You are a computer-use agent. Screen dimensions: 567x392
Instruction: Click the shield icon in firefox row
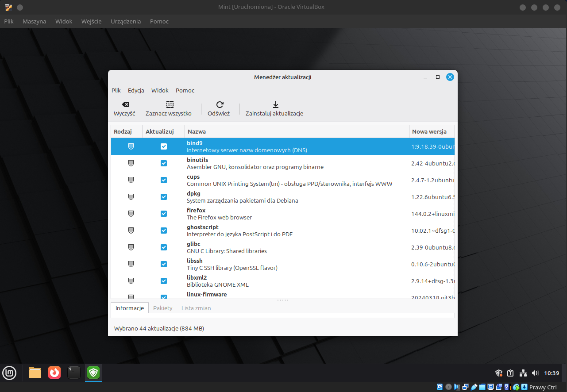[x=131, y=214]
